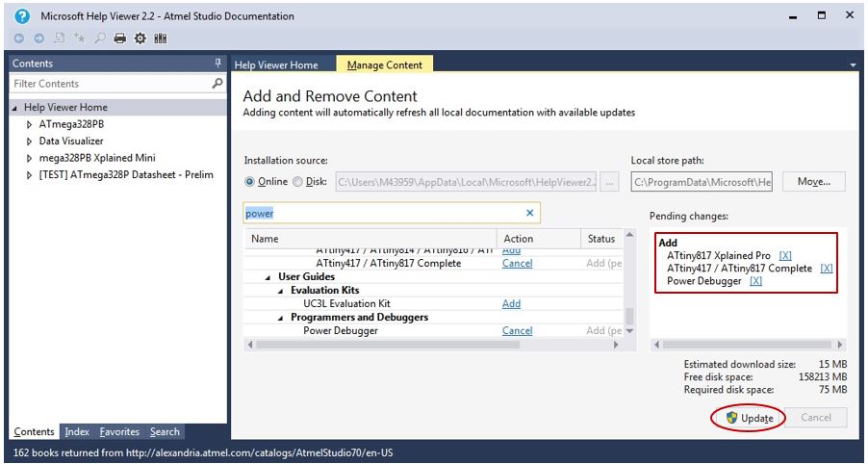Pin the Contents panel with pushpin
Image resolution: width=868 pixels, height=464 pixels.
[217, 64]
